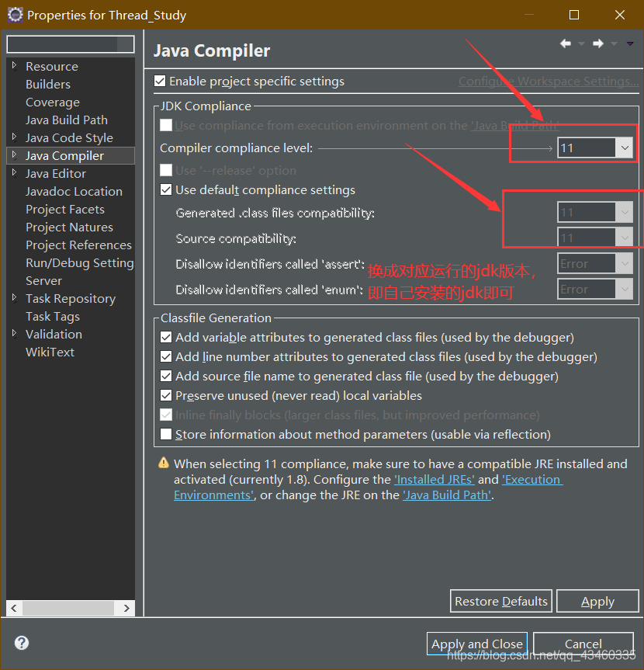This screenshot has width=644, height=670.
Task: Expand the Java Compiler node
Action: tap(14, 154)
